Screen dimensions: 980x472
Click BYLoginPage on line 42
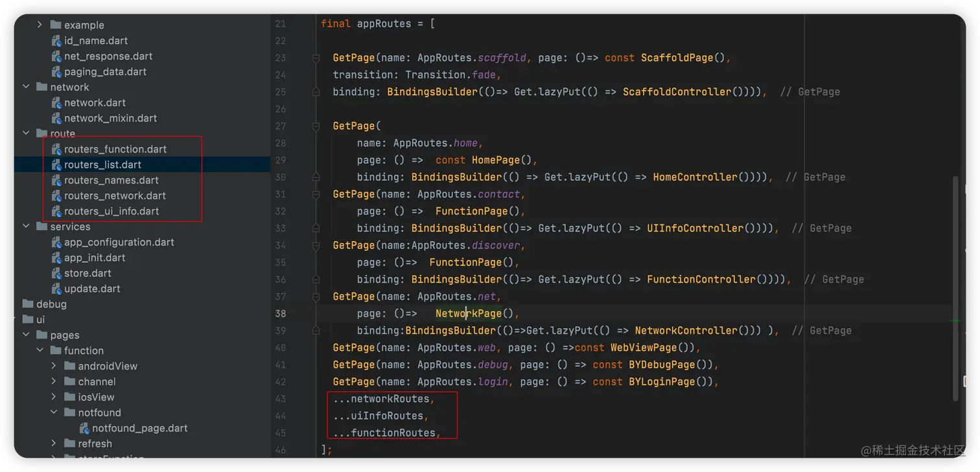pos(662,382)
